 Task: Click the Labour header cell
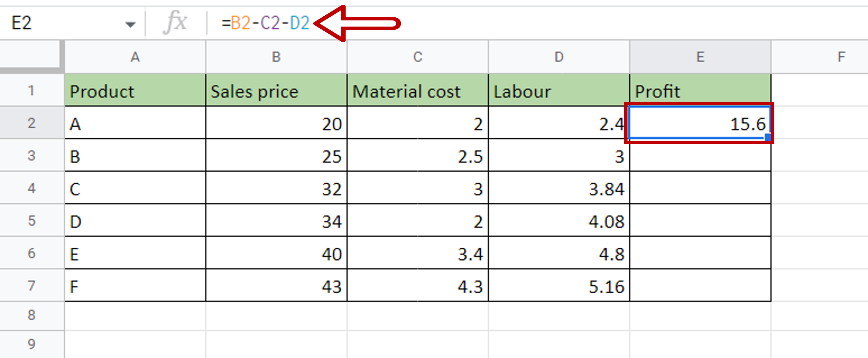tap(559, 90)
